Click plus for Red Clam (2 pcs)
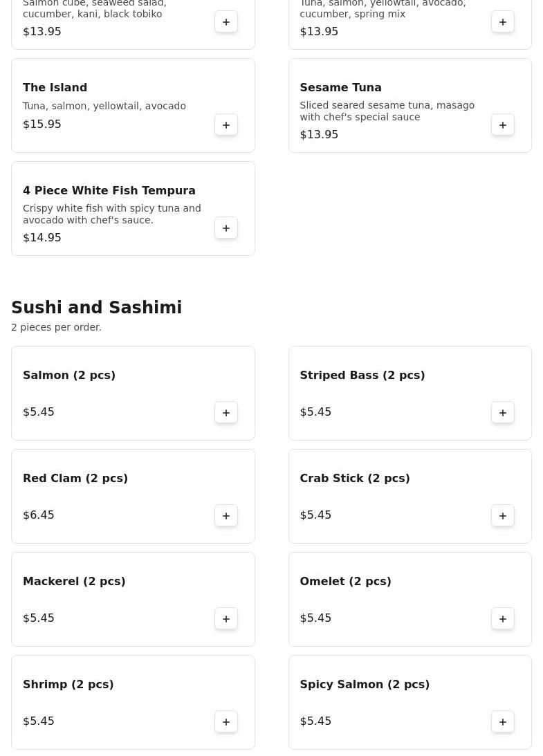543x756 pixels. pos(226,516)
